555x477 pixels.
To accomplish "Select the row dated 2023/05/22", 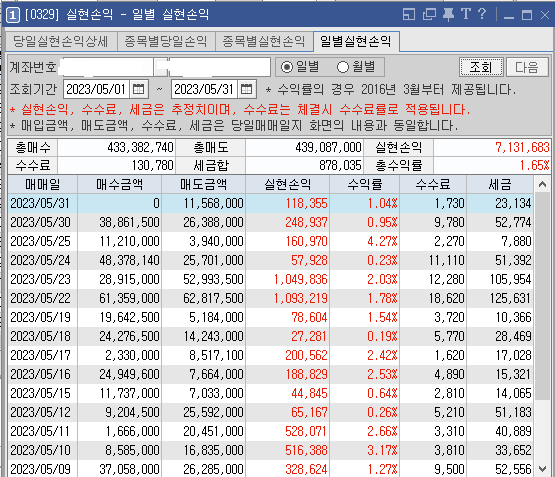I will [271, 299].
